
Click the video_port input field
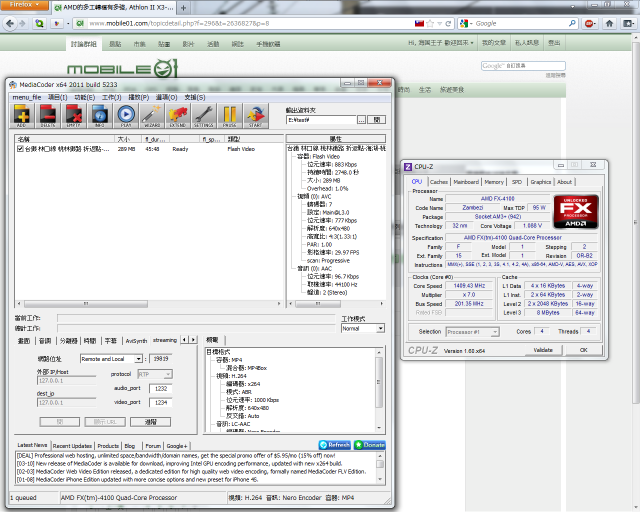[x=160, y=403]
